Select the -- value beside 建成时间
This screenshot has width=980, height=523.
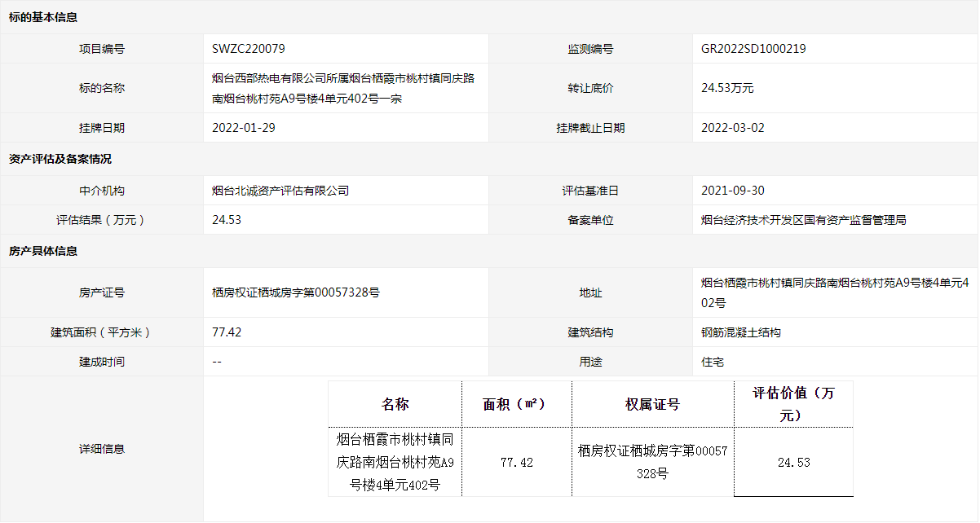217,362
